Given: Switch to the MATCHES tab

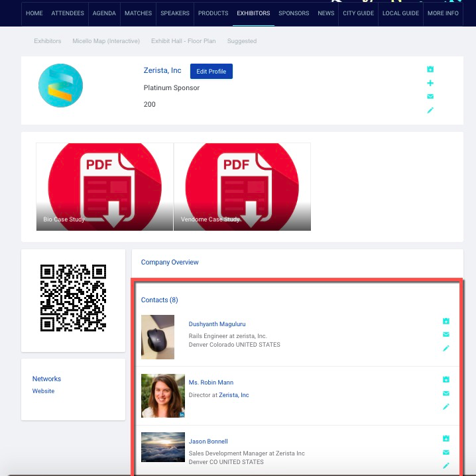Looking at the screenshot, I should 138,13.
